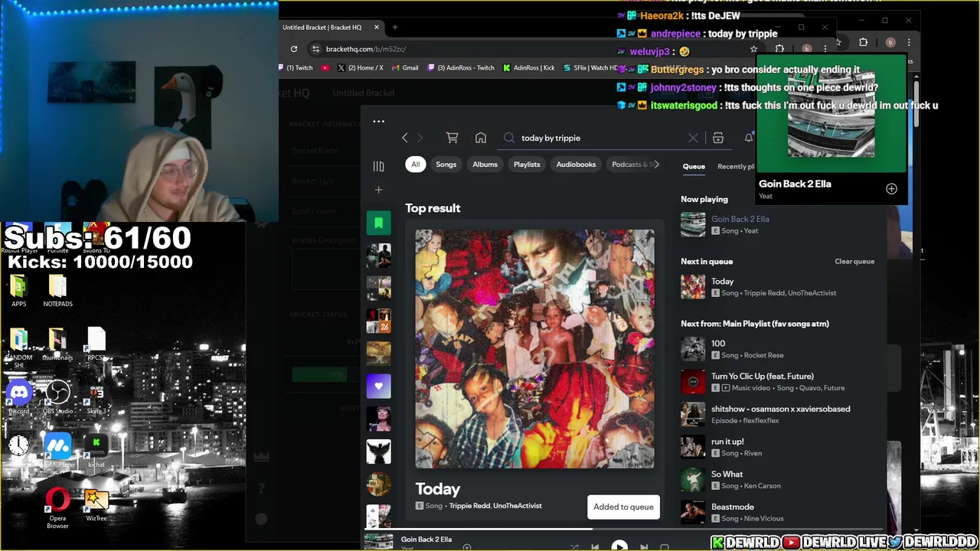The height and width of the screenshot is (551, 980).
Task: Open the Today album art top result
Action: [x=534, y=349]
